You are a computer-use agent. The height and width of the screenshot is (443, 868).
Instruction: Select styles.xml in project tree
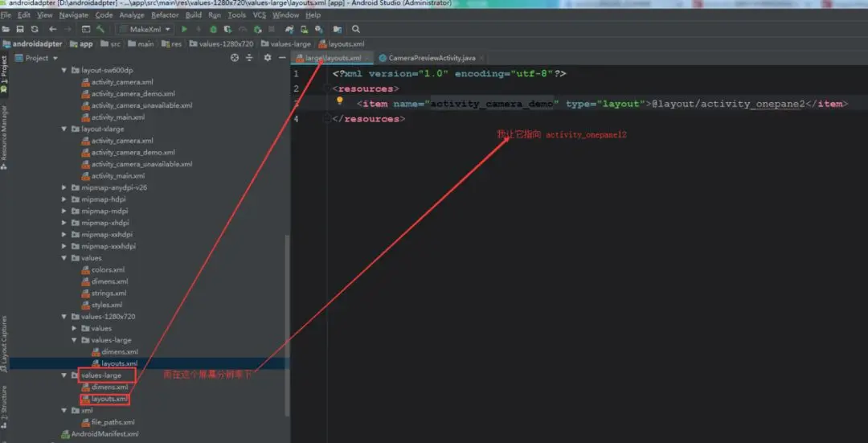coord(102,306)
